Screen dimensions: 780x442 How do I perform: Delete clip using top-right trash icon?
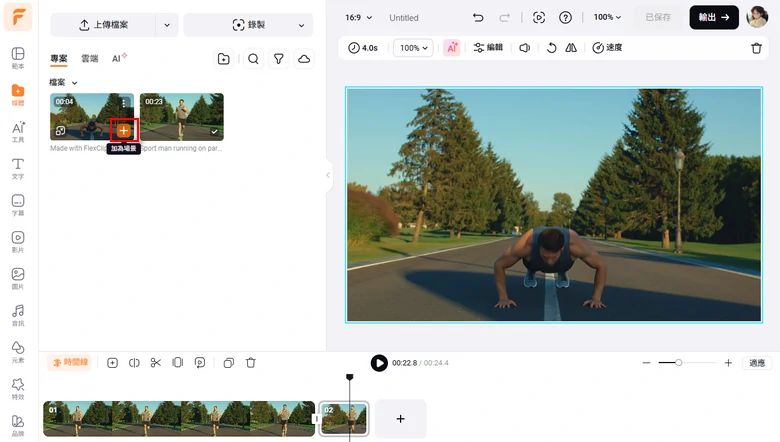point(756,48)
